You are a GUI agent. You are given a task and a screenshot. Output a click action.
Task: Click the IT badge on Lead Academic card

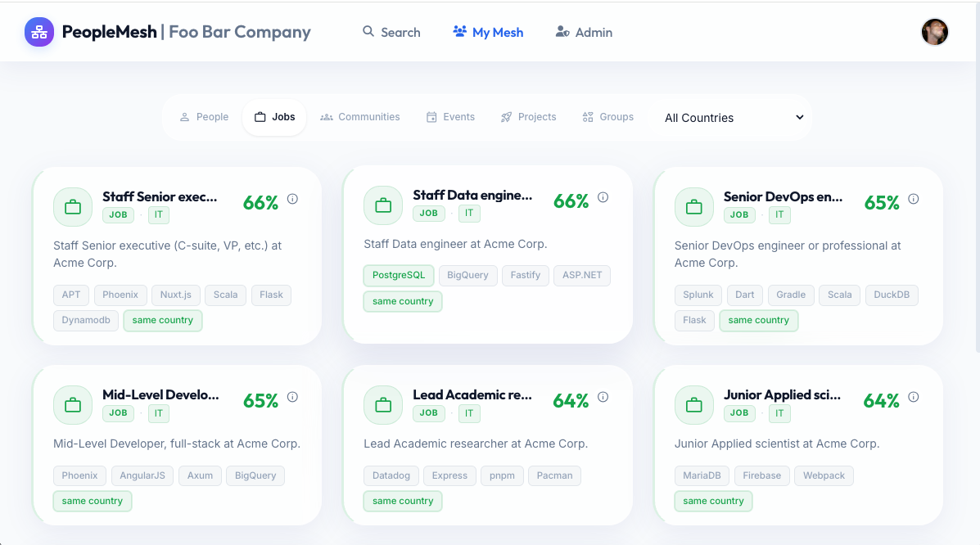click(x=469, y=413)
